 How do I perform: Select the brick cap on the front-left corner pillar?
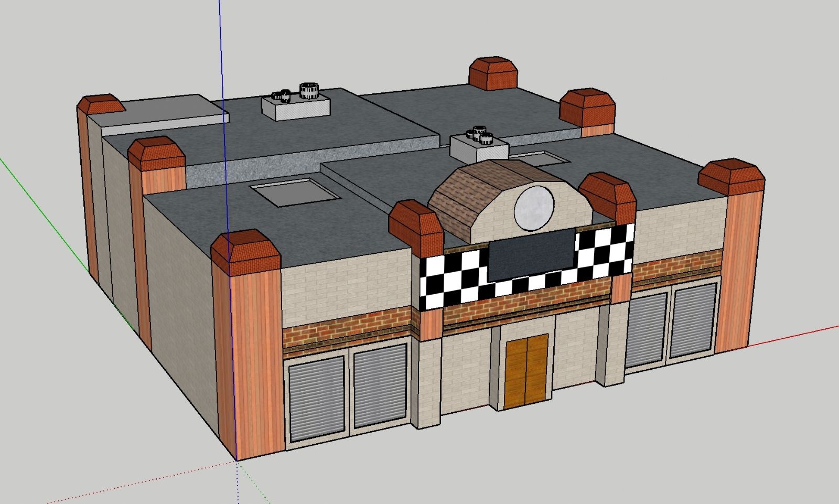coord(246,253)
